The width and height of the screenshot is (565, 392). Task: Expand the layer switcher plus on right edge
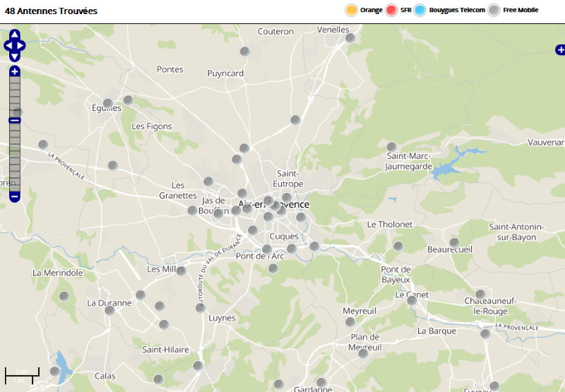point(560,49)
